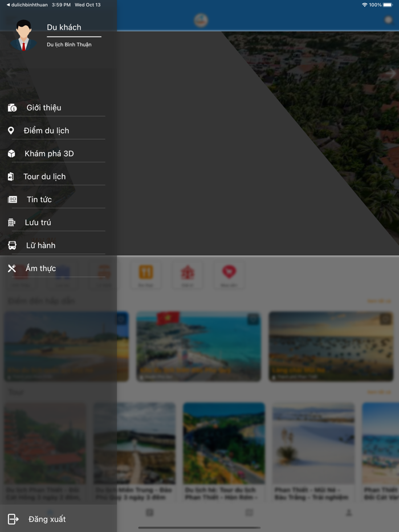This screenshot has width=399, height=532.
Task: Open the coastal road tour thumbnail
Action: tap(224, 443)
